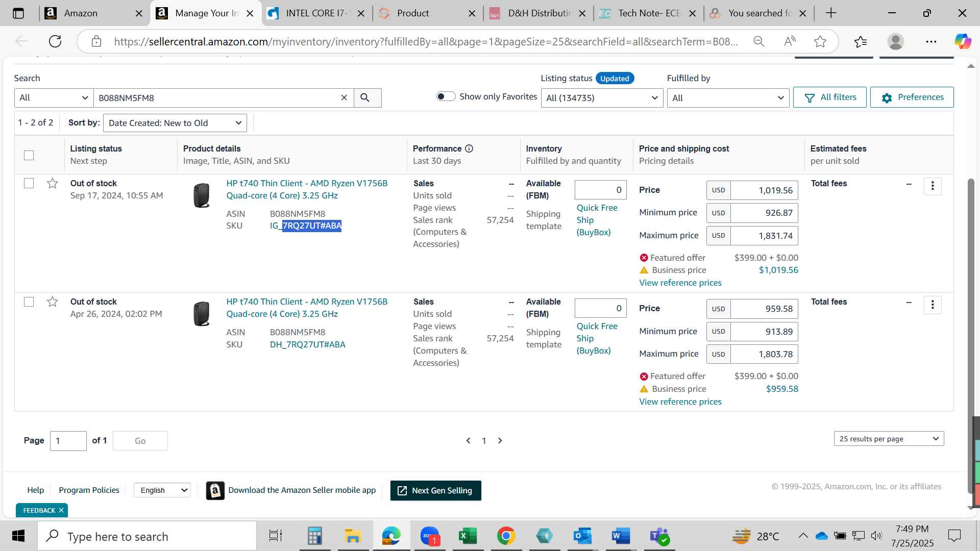Click the Performance info icon

coord(469,148)
